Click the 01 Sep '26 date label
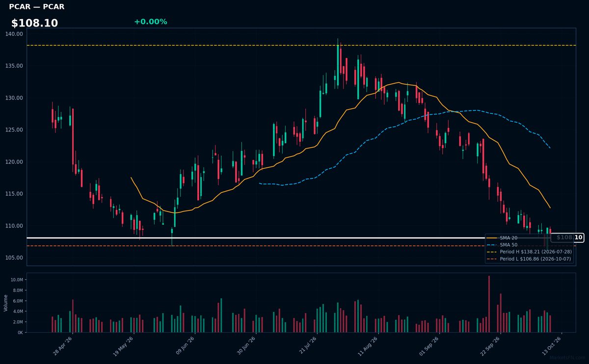Screen dimensions: 589x364 (x=429, y=345)
